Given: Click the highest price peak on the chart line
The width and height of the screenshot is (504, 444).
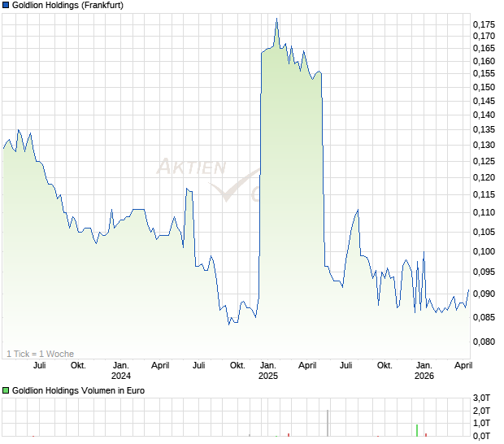Looking at the screenshot, I should (276, 19).
